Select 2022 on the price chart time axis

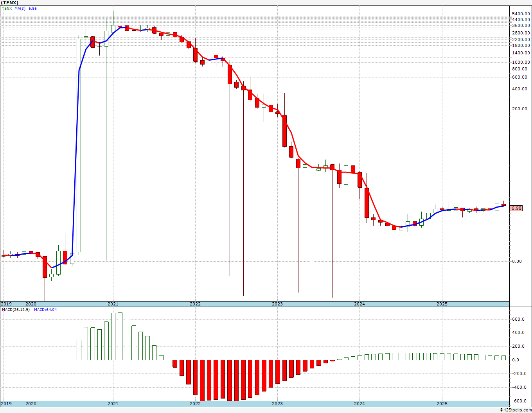(x=195, y=304)
